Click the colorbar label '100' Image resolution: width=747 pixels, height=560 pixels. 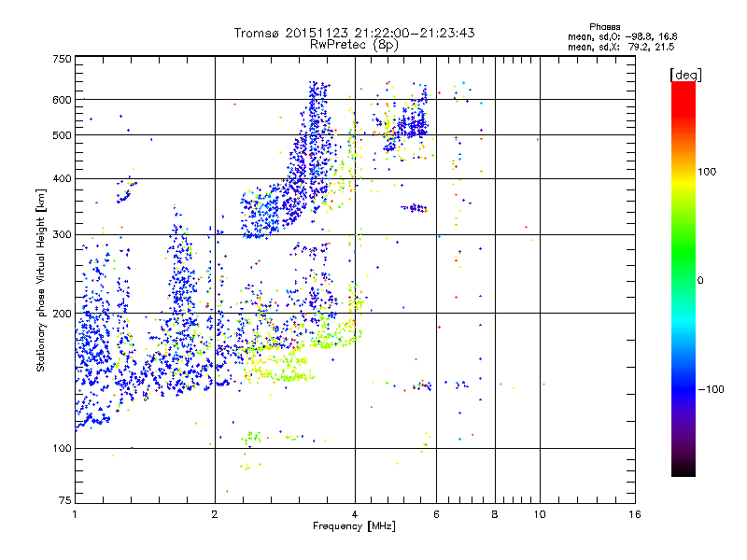[707, 172]
